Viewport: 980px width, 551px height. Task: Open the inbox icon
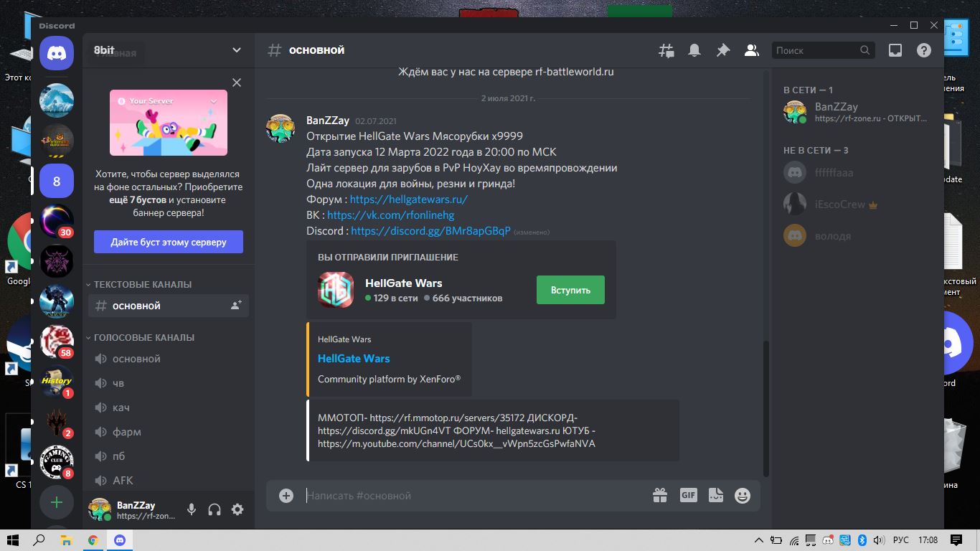pyautogui.click(x=895, y=50)
